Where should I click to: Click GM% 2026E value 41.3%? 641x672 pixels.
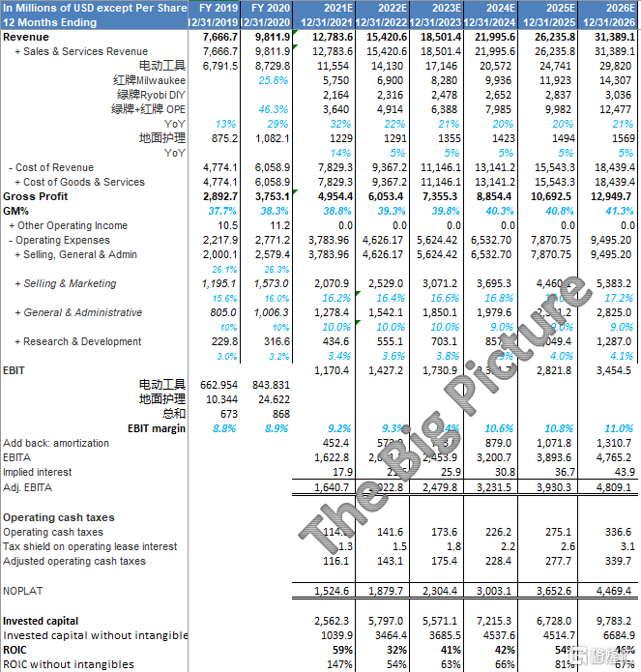tap(619, 212)
